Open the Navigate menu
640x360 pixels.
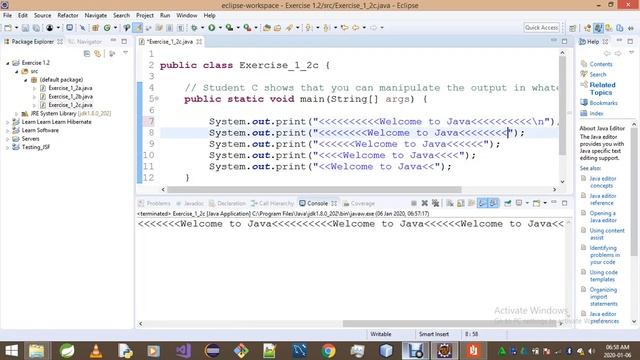point(96,15)
